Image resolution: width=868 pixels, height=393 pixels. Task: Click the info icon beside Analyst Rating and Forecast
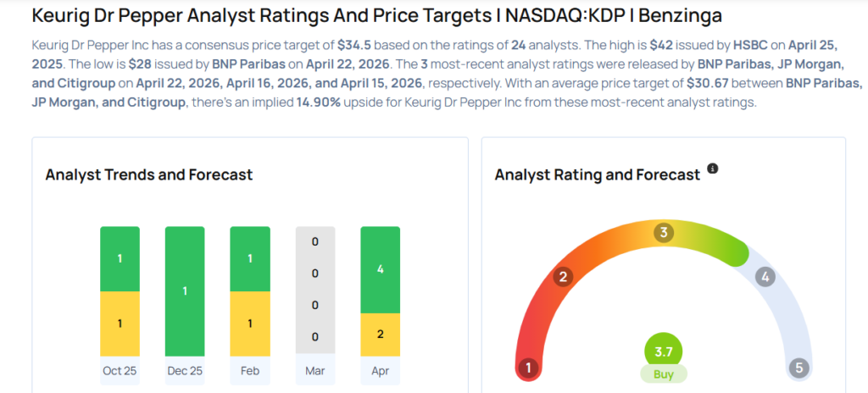(713, 169)
